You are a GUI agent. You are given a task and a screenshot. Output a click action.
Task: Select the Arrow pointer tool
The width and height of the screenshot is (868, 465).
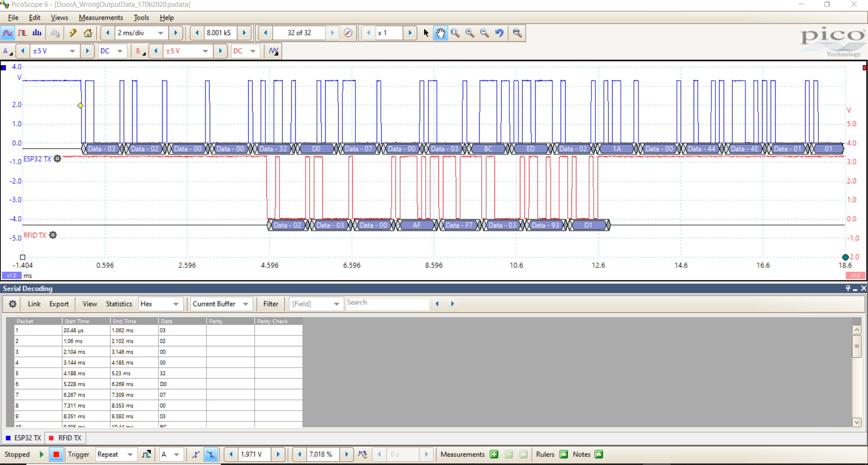tap(426, 33)
